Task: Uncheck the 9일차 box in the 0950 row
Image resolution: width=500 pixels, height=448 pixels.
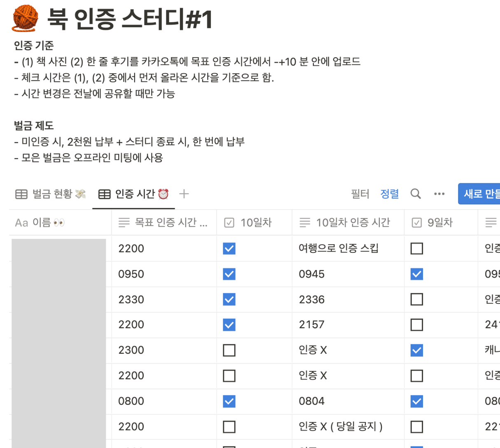Action: tap(416, 274)
